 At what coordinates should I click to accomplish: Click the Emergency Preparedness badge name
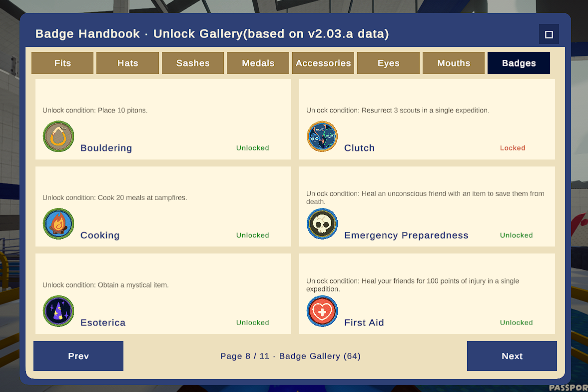point(406,235)
